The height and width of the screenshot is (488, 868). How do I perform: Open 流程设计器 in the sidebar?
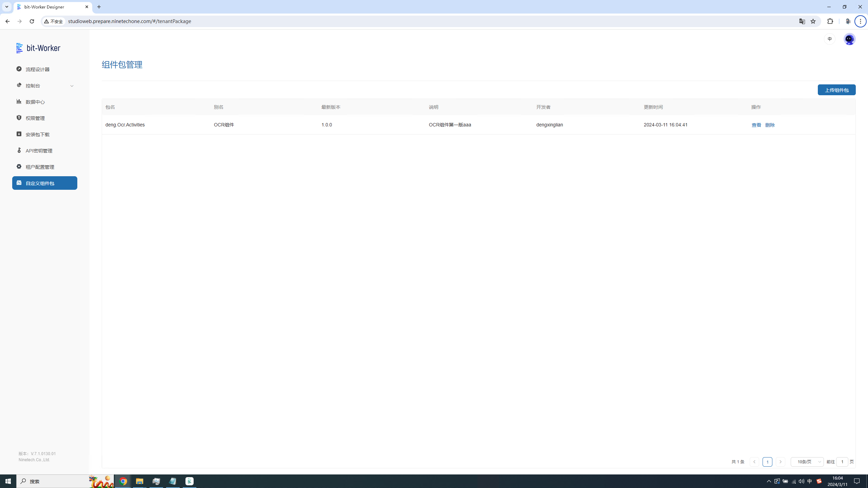tap(38, 69)
